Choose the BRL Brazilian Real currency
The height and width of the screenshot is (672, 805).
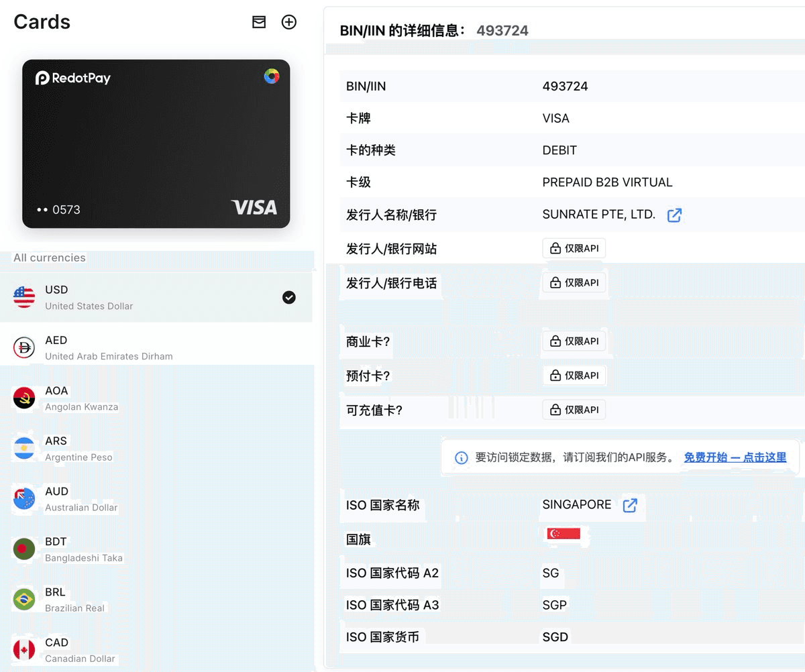coord(156,599)
